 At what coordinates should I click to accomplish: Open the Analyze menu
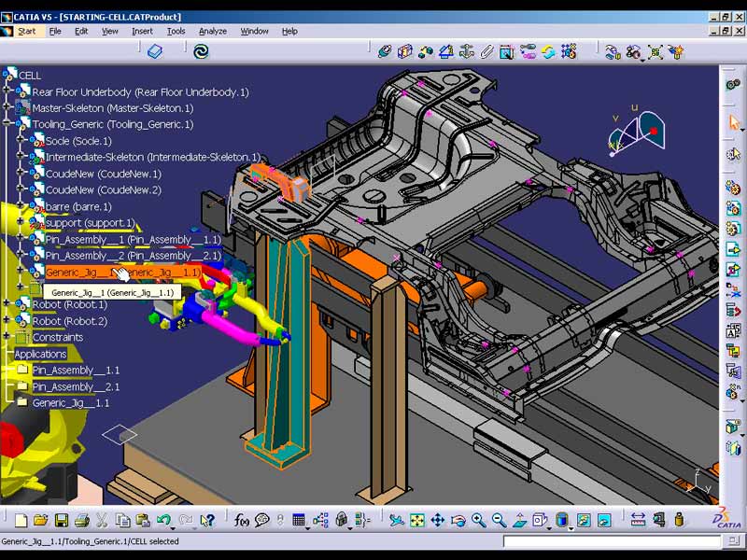tap(212, 30)
